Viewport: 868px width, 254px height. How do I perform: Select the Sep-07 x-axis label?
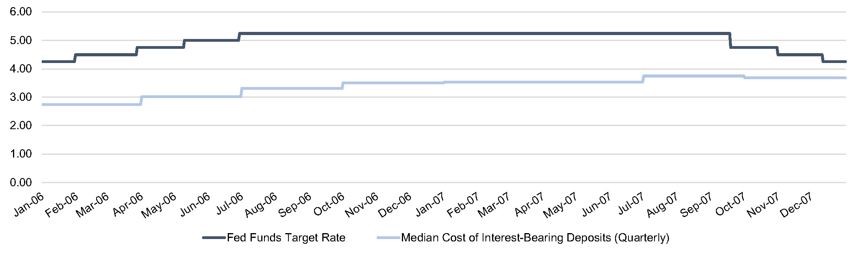click(696, 205)
